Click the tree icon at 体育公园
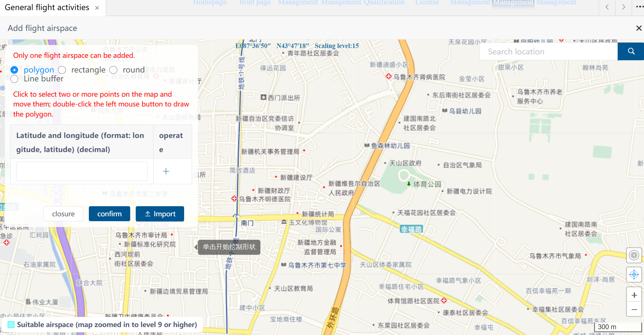Screen dimensions: 644x335 (x=409, y=184)
